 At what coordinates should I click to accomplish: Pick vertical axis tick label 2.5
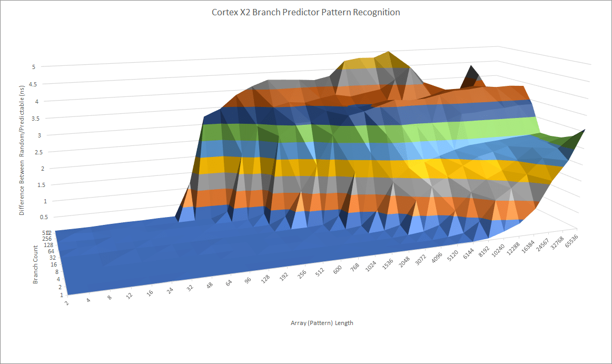tap(38, 152)
